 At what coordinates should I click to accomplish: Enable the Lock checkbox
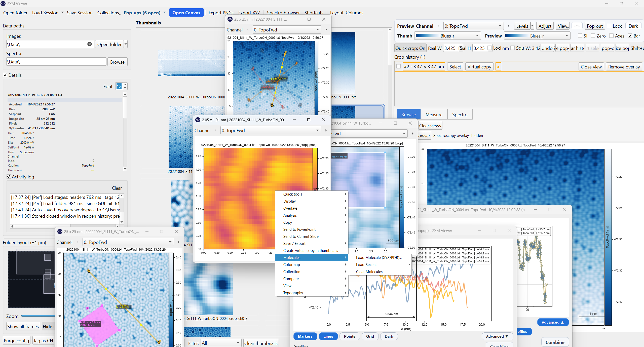tap(609, 26)
